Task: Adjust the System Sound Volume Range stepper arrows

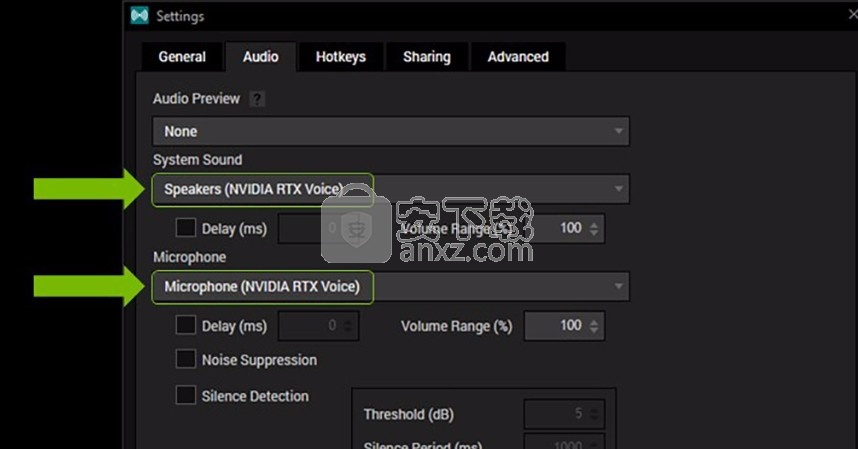Action: pos(594,229)
